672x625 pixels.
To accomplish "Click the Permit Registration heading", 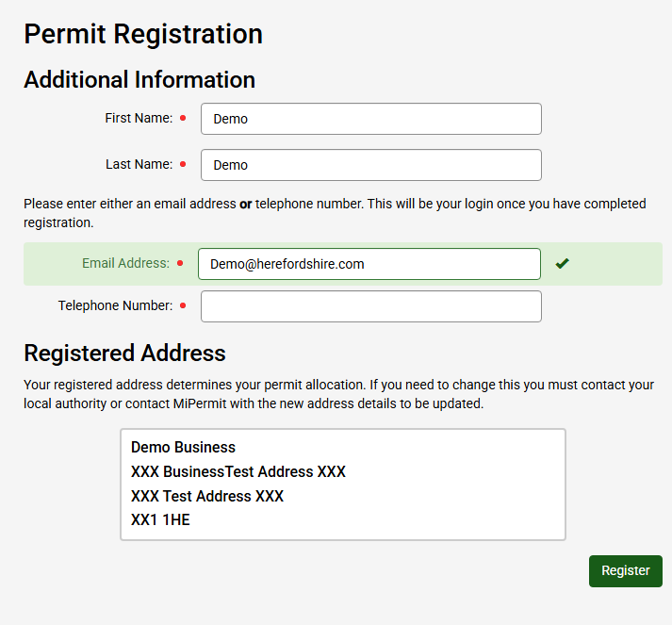I will 143,34.
